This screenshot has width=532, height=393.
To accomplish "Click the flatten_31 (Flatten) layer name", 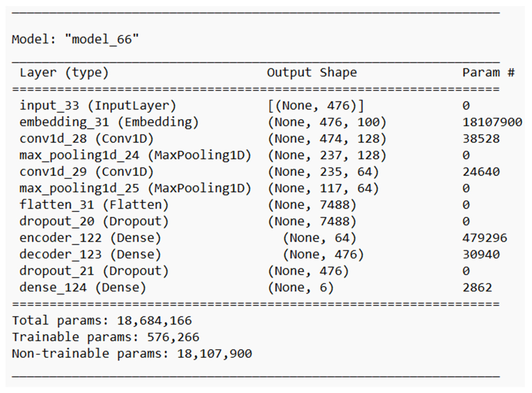I will pyautogui.click(x=94, y=205).
